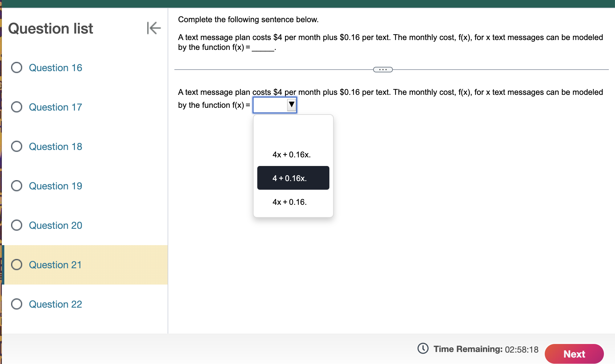Image resolution: width=615 pixels, height=364 pixels.
Task: Select the Question 19 radio circle
Action: click(x=17, y=186)
